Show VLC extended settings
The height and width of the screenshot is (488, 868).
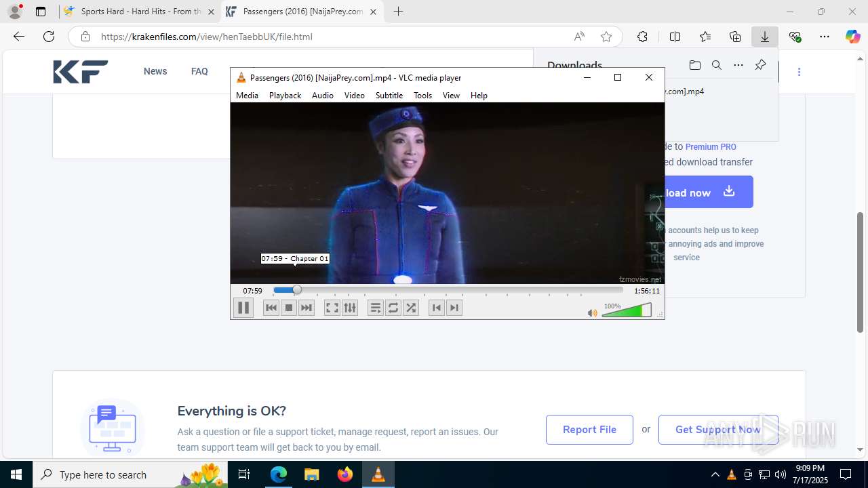point(350,308)
